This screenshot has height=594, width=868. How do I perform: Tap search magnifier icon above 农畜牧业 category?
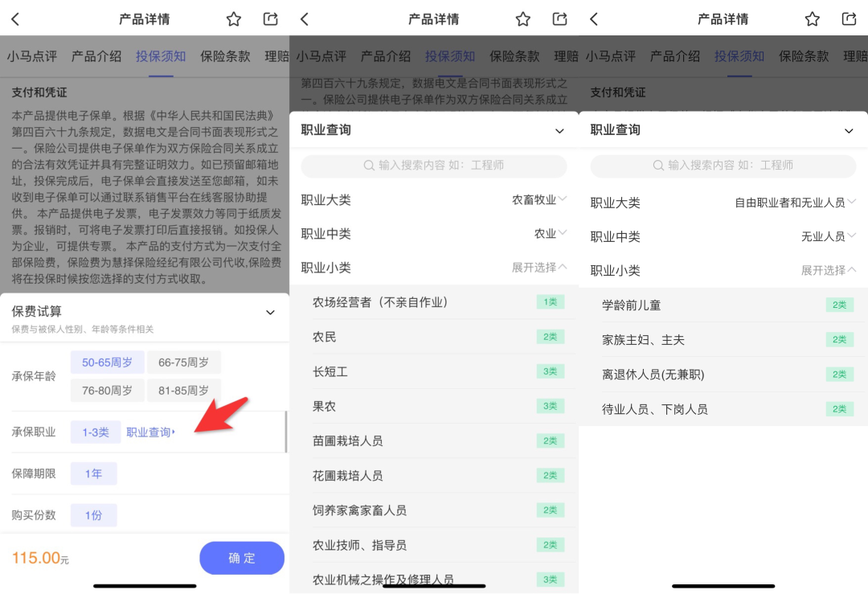(369, 166)
